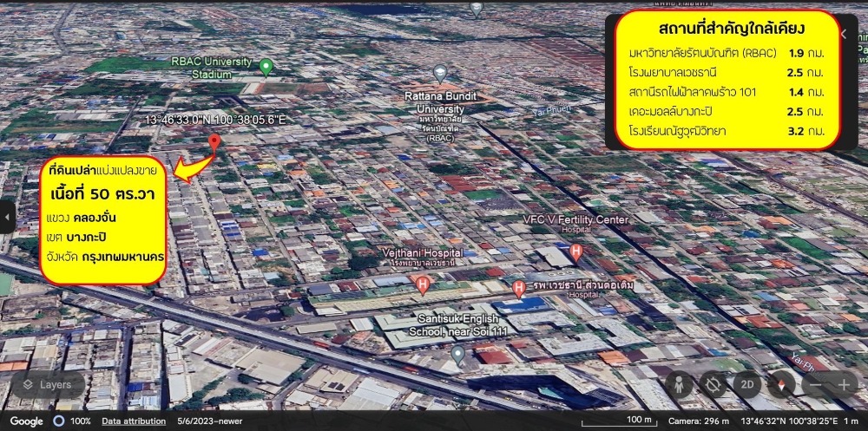Select the red land location pin

(x=214, y=142)
